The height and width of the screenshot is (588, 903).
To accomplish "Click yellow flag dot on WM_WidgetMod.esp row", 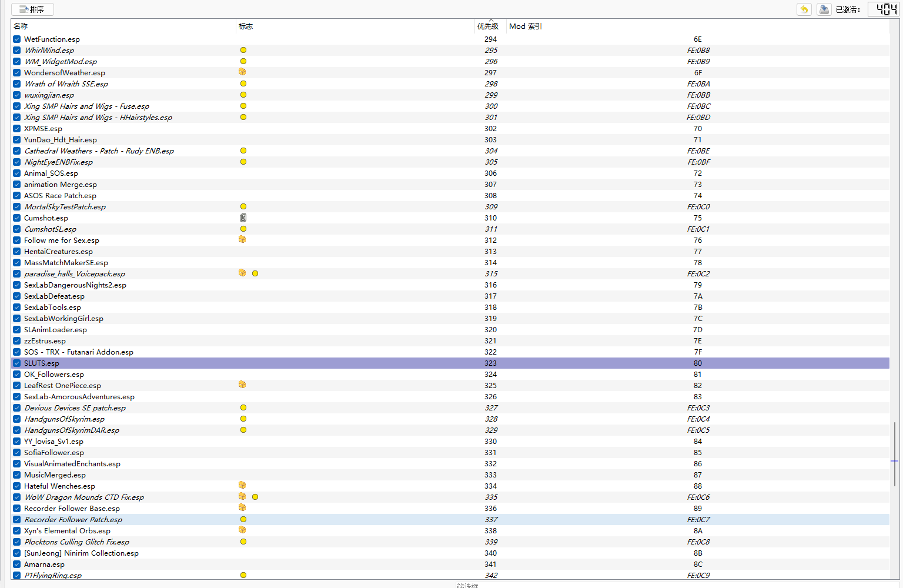I will click(x=243, y=61).
